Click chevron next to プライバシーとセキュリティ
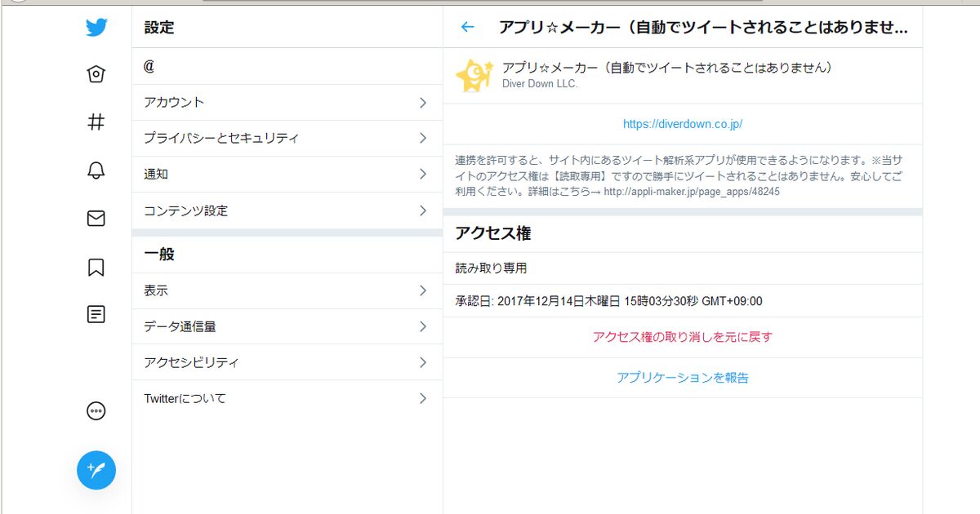Screen dimensions: 980x514 point(423,139)
